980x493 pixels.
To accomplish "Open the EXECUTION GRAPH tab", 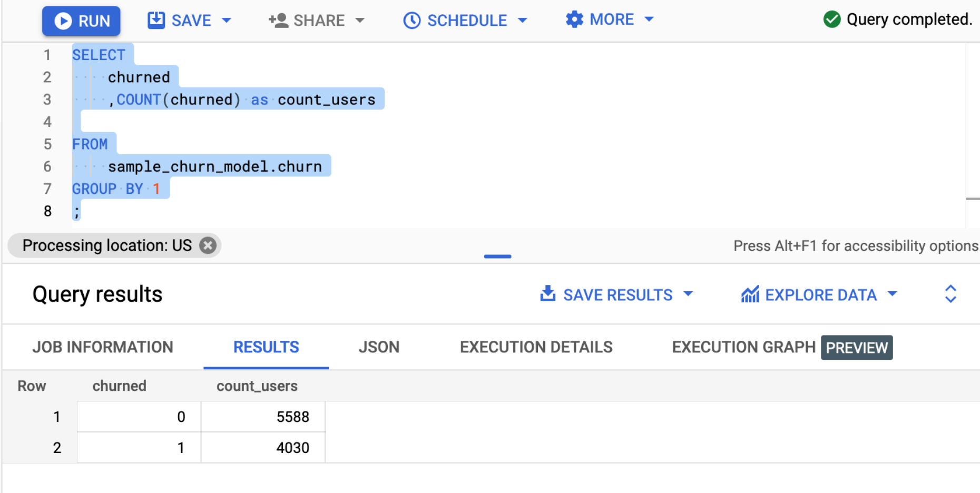I will coord(743,347).
